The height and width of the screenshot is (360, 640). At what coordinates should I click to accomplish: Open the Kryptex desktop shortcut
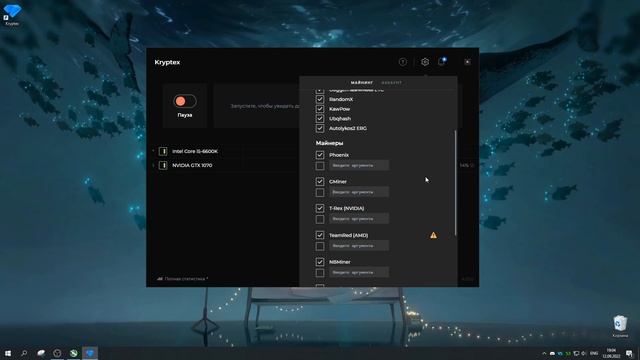coord(12,15)
